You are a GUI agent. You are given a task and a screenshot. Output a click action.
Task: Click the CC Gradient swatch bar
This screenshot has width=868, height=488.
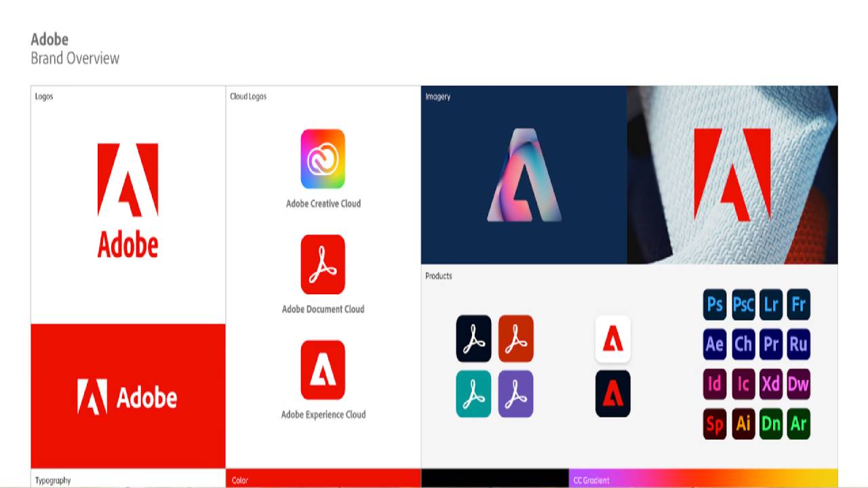point(703,478)
